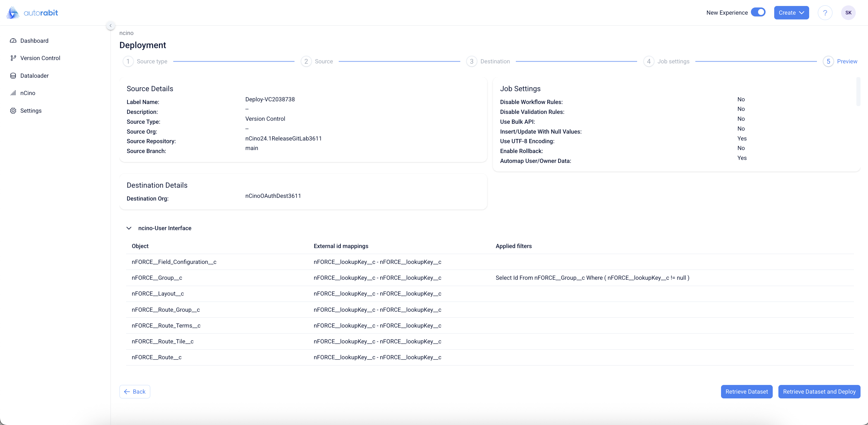Screen dimensions: 868x425
Task: Toggle the New Experience switch
Action: pos(758,13)
